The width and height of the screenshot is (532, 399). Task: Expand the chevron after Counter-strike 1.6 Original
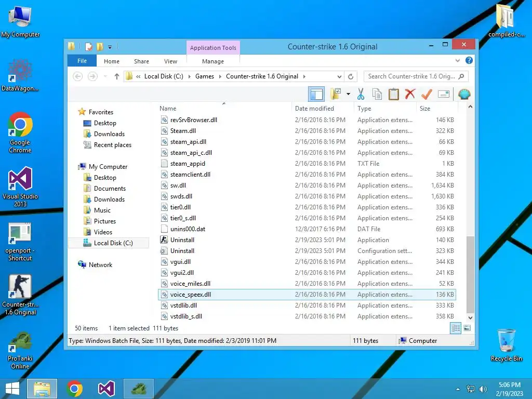tap(304, 76)
